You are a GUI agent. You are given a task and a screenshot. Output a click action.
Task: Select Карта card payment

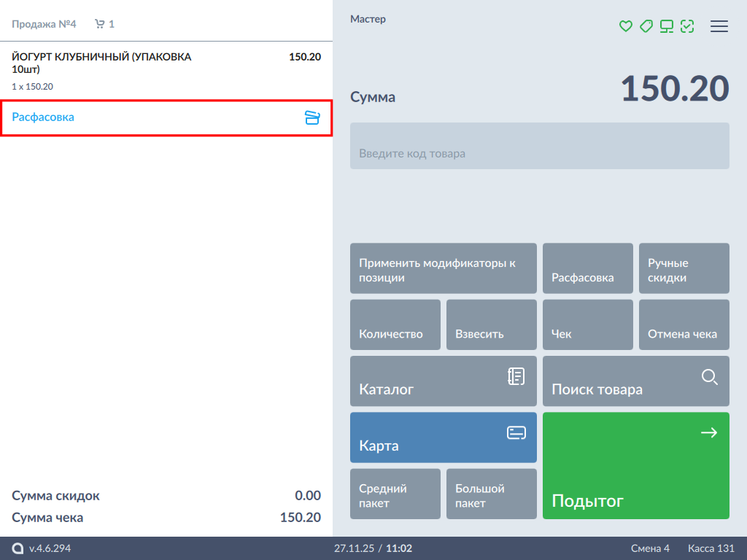443,437
